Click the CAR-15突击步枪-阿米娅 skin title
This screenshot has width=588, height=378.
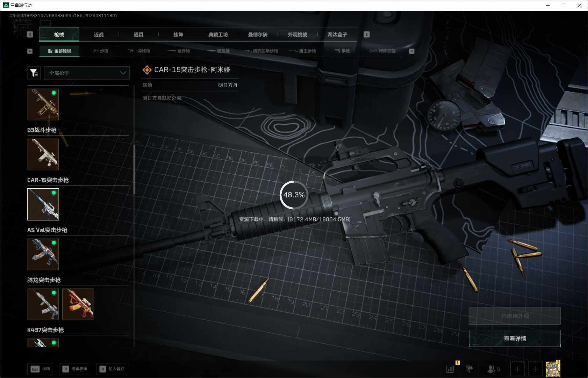tap(192, 70)
